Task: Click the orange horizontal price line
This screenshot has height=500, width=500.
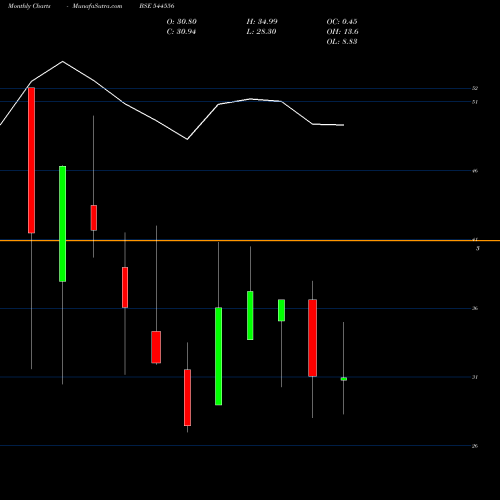Action: point(250,240)
